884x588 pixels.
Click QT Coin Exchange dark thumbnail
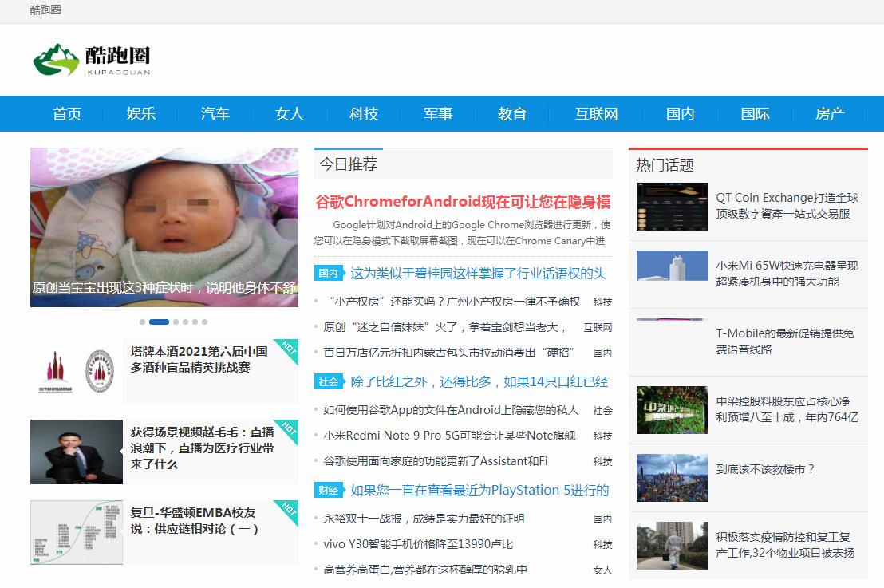pos(673,207)
